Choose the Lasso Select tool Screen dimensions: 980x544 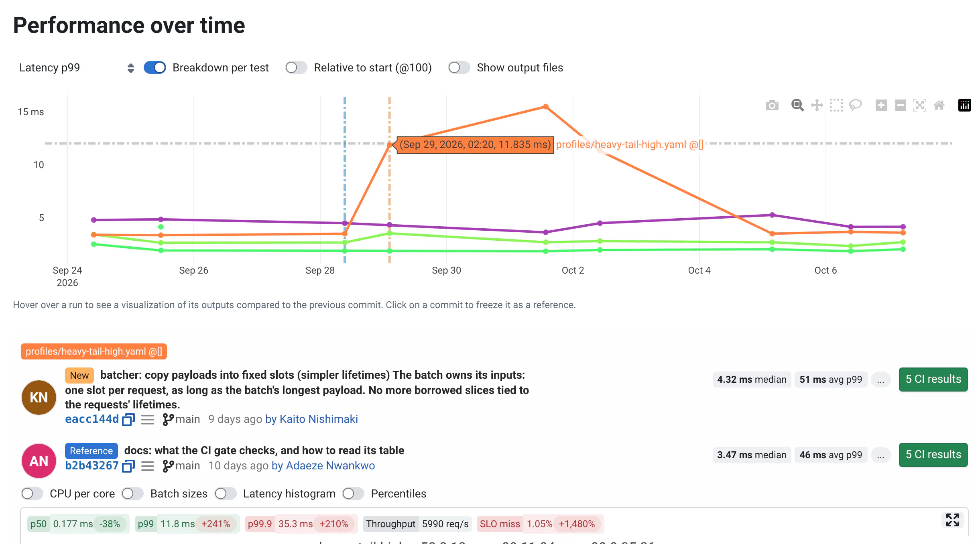tap(855, 106)
